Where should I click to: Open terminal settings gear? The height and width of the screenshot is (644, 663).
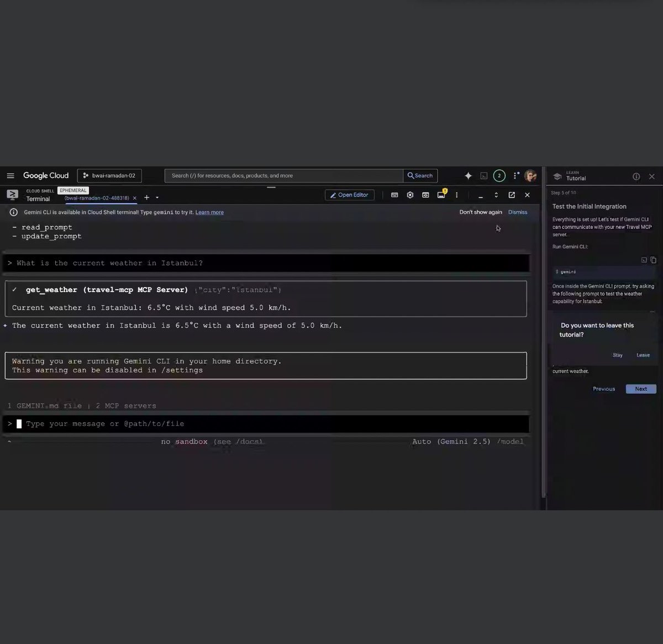[410, 195]
